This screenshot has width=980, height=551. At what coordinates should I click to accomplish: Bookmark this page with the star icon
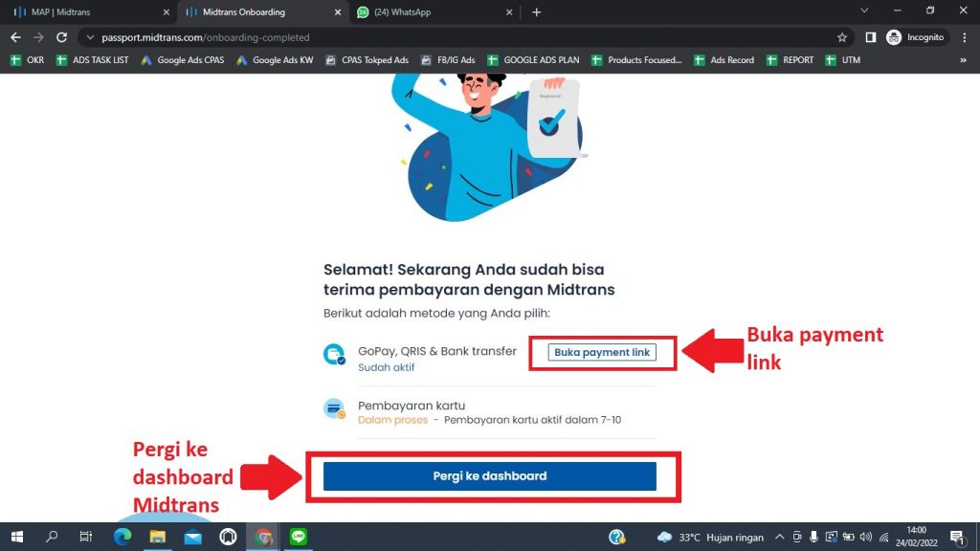coord(842,37)
